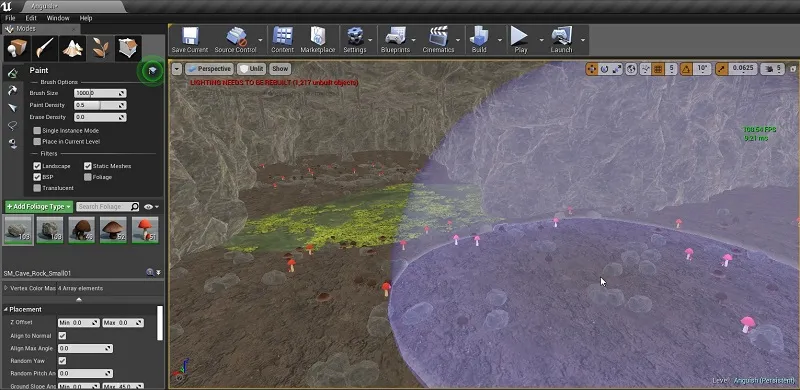This screenshot has height=390, width=800.
Task: Click the Play toolbar button
Action: click(520, 40)
